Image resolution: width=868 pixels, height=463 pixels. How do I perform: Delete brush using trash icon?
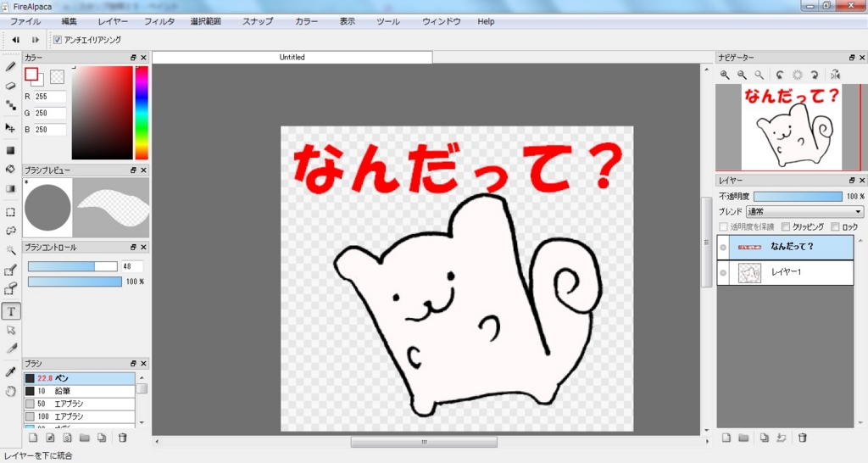coord(123,438)
